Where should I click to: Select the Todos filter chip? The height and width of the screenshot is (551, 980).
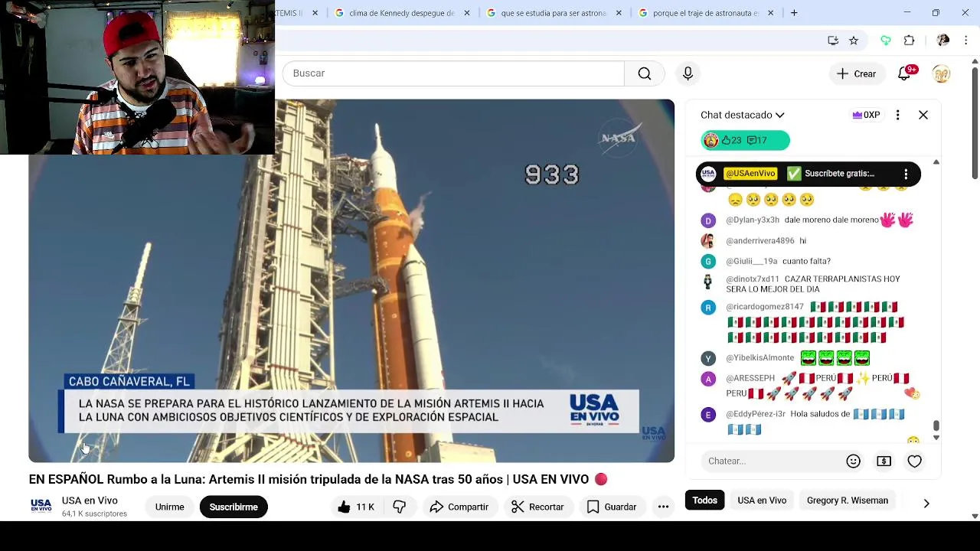(704, 500)
